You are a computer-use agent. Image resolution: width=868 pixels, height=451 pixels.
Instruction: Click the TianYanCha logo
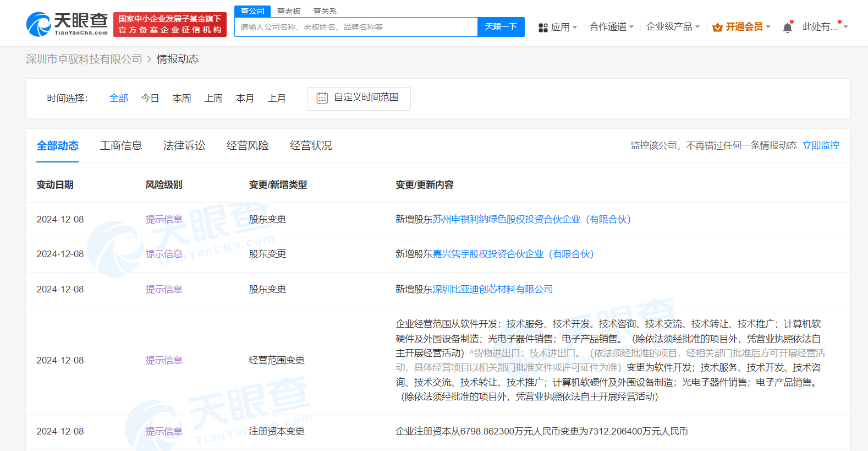point(67,24)
